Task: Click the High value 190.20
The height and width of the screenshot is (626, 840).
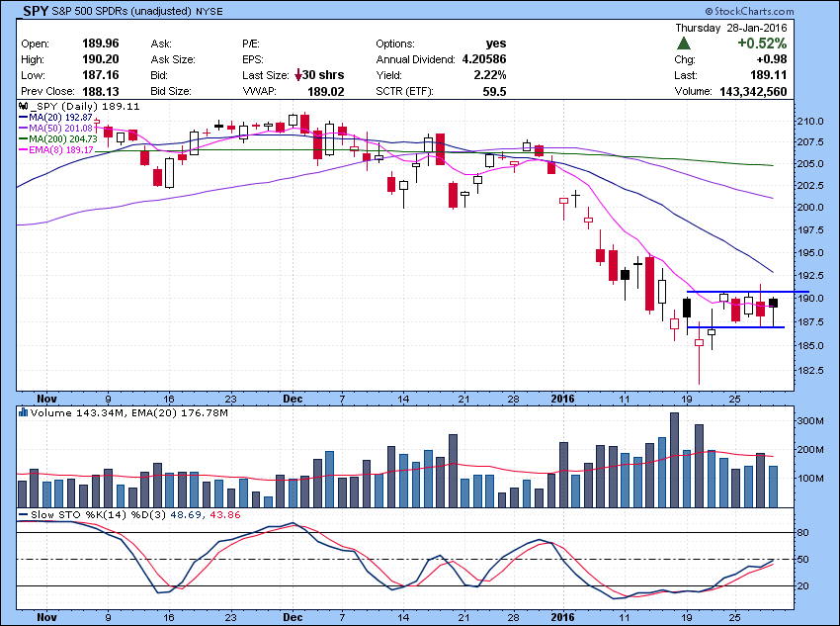Action: tap(100, 59)
